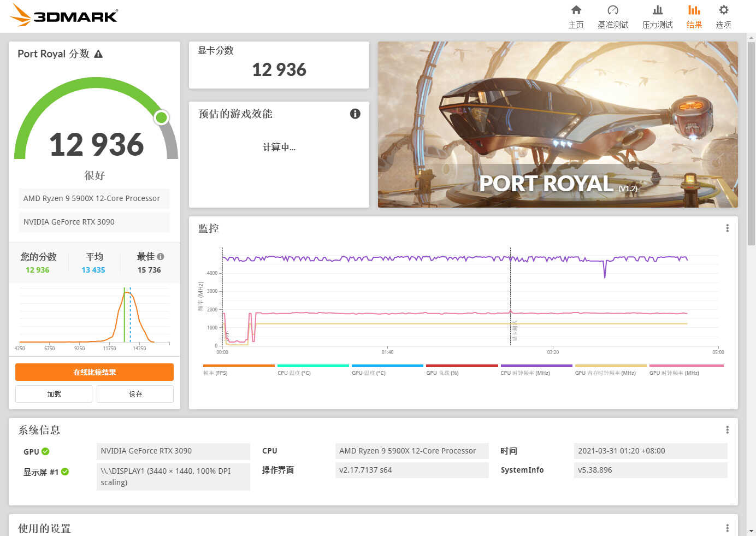The image size is (756, 536).
Task: Click AMD Ryzen 9 5900X field under the gauge
Action: click(94, 198)
